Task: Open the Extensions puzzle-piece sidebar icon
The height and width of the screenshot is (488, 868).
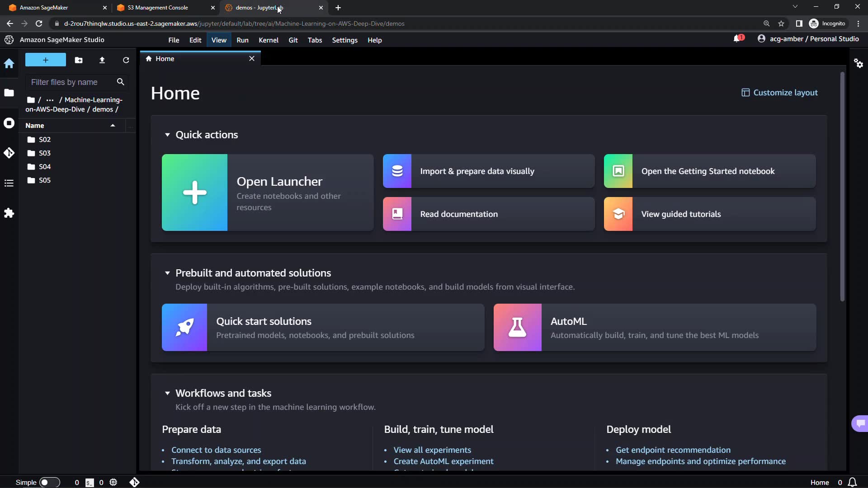Action: 9,213
